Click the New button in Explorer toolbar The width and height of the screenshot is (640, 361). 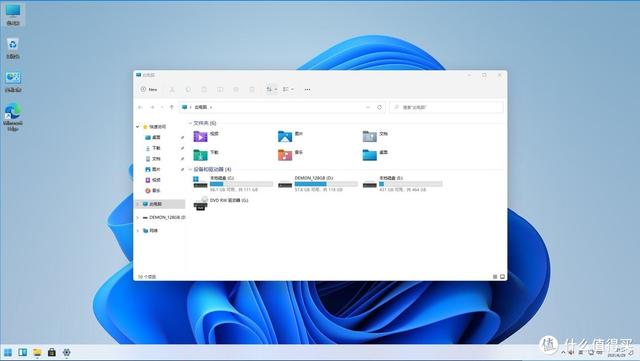[x=149, y=89]
